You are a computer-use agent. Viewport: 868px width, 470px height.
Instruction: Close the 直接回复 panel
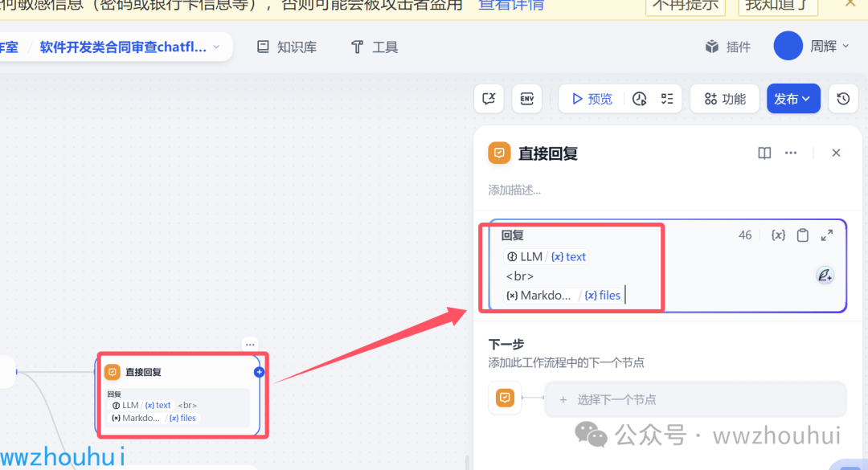pos(836,153)
